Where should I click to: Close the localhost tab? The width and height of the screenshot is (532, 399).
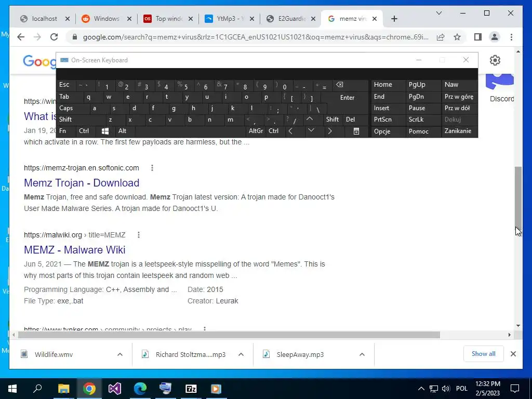coord(68,19)
